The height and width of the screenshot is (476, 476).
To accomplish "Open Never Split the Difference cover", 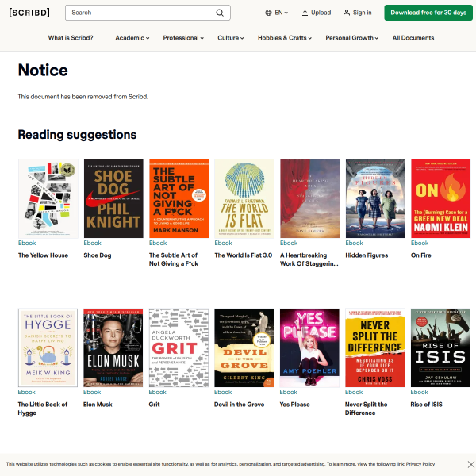I will coord(375,348).
